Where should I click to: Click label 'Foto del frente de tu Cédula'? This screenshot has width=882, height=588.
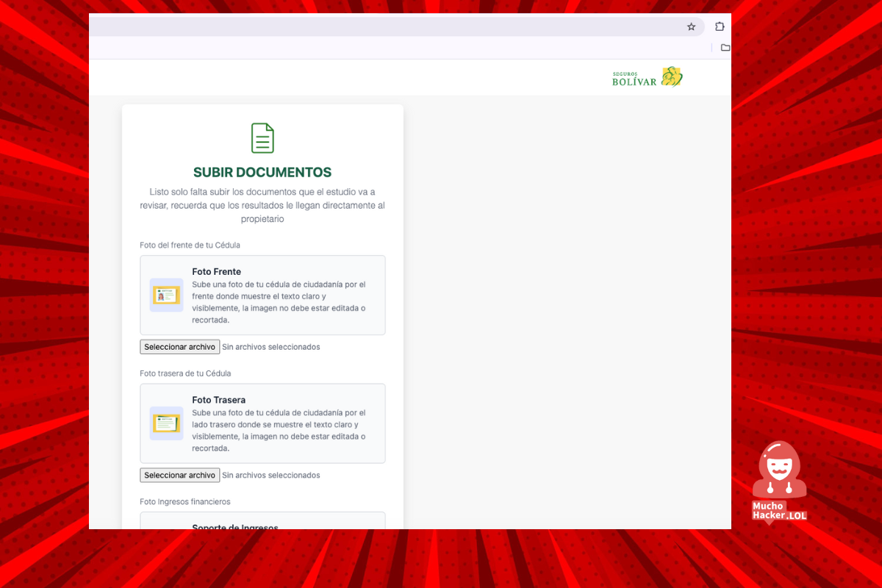(x=190, y=245)
